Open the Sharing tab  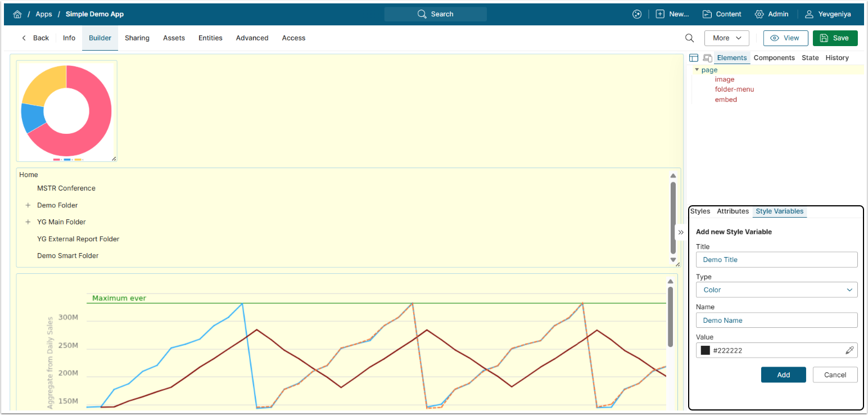coord(137,38)
